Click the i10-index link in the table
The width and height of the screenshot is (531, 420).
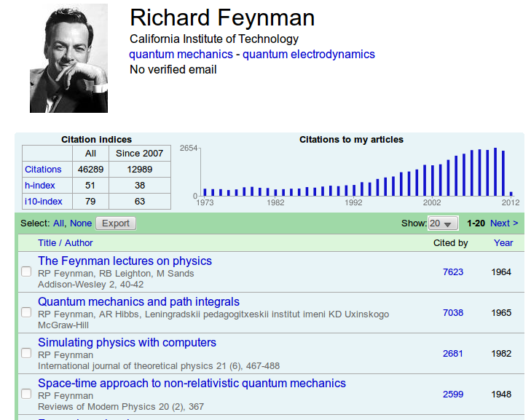click(x=44, y=202)
